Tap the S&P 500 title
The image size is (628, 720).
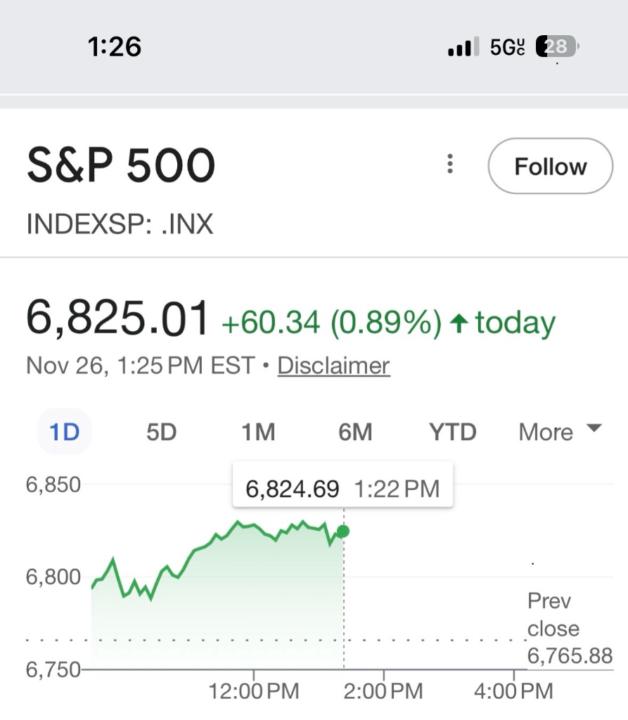pos(121,166)
